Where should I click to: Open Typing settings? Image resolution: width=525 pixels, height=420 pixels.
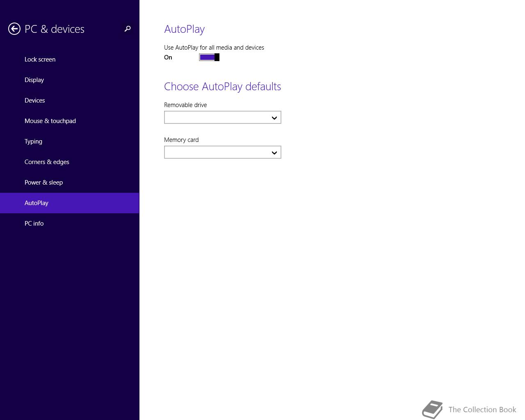point(70,142)
